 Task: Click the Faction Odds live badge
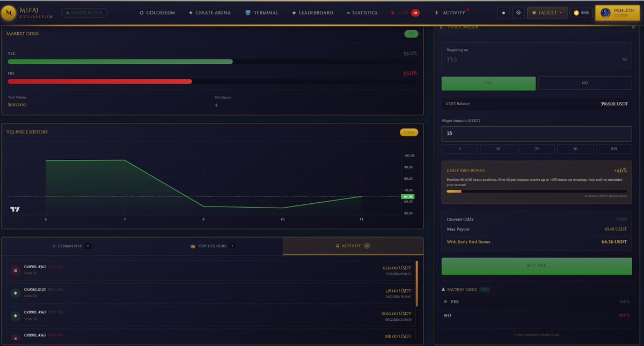pyautogui.click(x=484, y=289)
